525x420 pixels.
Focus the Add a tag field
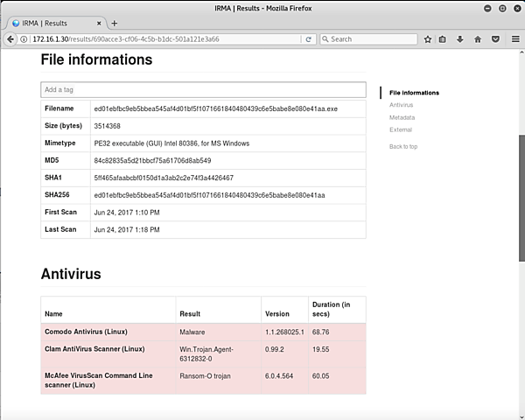[203, 89]
